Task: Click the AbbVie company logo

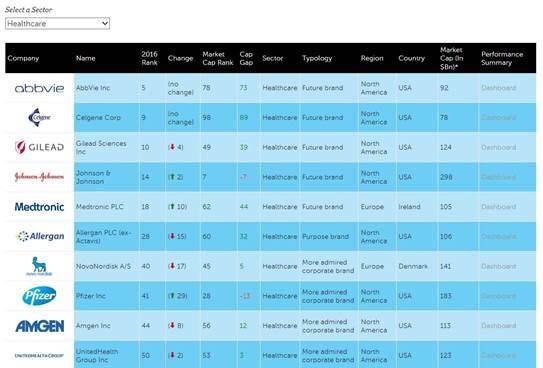Action: [x=39, y=88]
